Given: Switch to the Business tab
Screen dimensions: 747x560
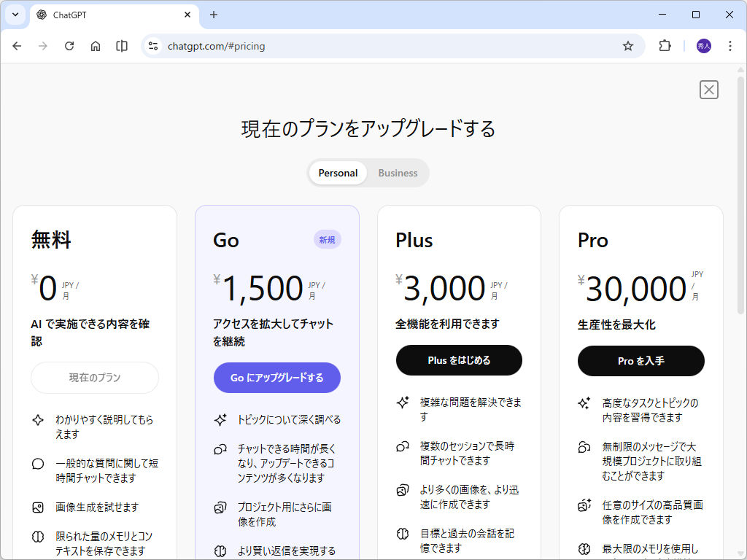Looking at the screenshot, I should click(x=398, y=173).
